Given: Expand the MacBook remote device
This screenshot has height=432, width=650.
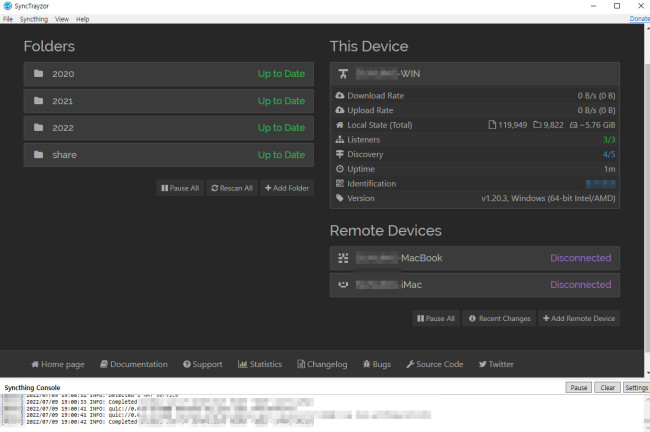Looking at the screenshot, I should (x=475, y=258).
